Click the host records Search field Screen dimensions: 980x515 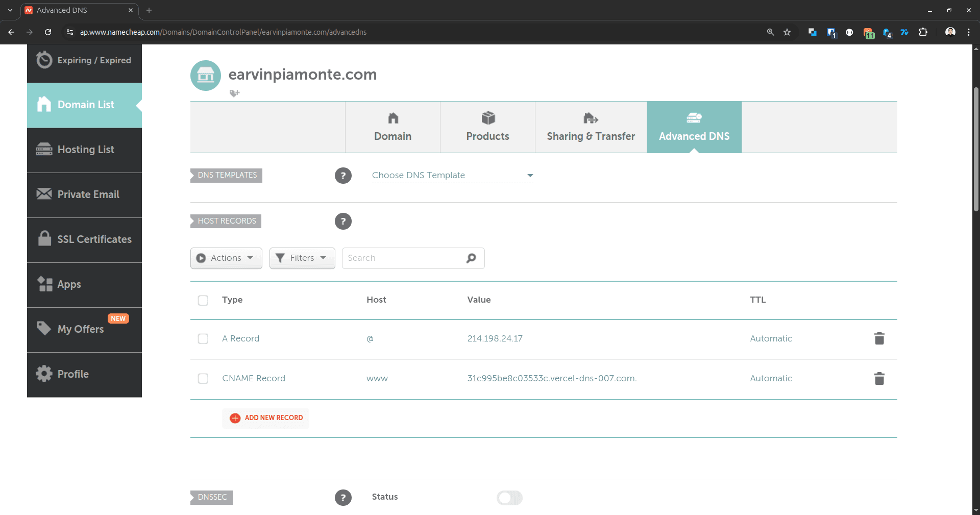click(x=403, y=258)
